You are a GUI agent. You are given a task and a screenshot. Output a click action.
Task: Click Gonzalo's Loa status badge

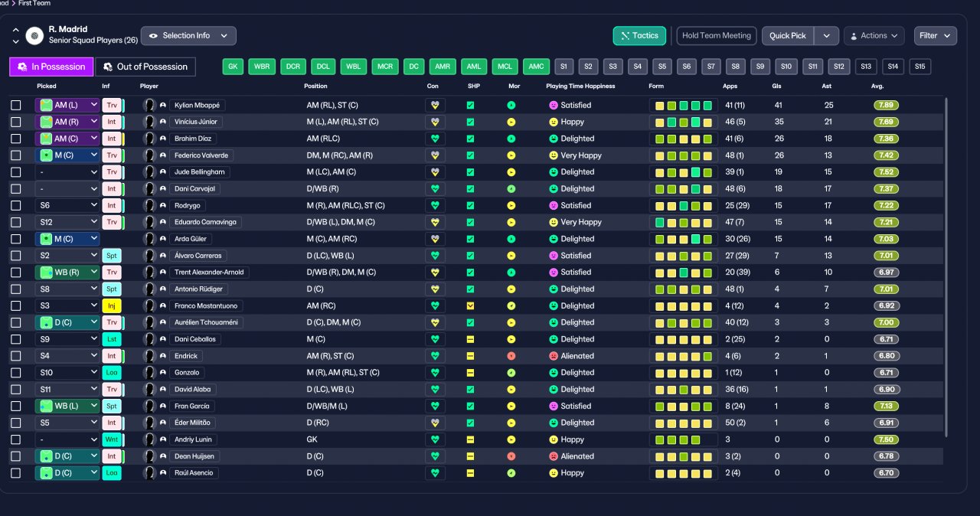coord(112,373)
